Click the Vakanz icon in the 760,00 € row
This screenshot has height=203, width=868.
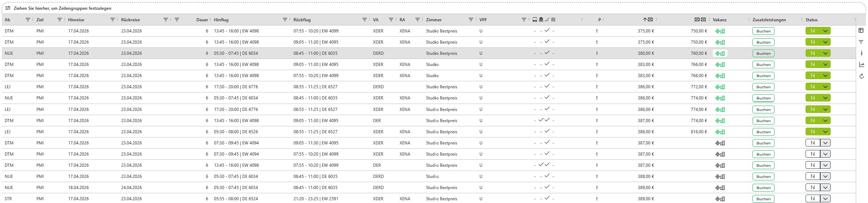[x=720, y=53]
